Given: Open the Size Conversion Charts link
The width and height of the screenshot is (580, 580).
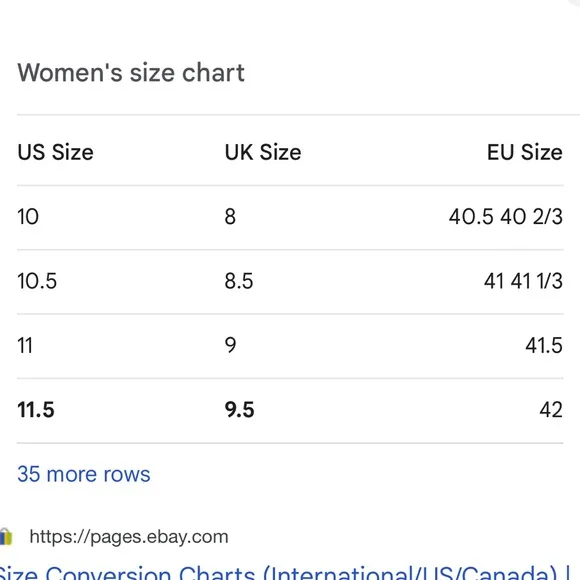Looking at the screenshot, I should pyautogui.click(x=284, y=572).
